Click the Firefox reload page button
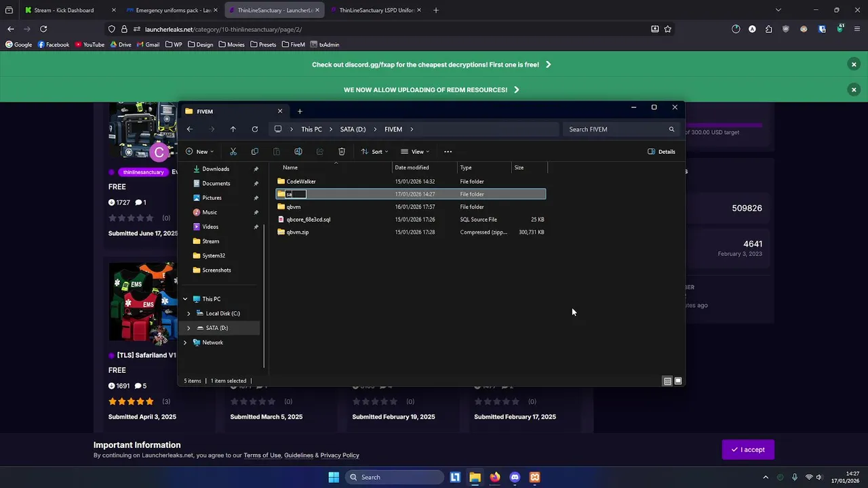This screenshot has width=868, height=488. [43, 29]
